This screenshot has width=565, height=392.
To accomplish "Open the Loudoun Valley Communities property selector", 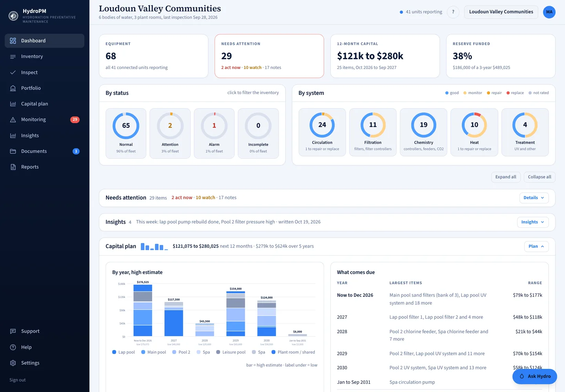I will pyautogui.click(x=501, y=12).
